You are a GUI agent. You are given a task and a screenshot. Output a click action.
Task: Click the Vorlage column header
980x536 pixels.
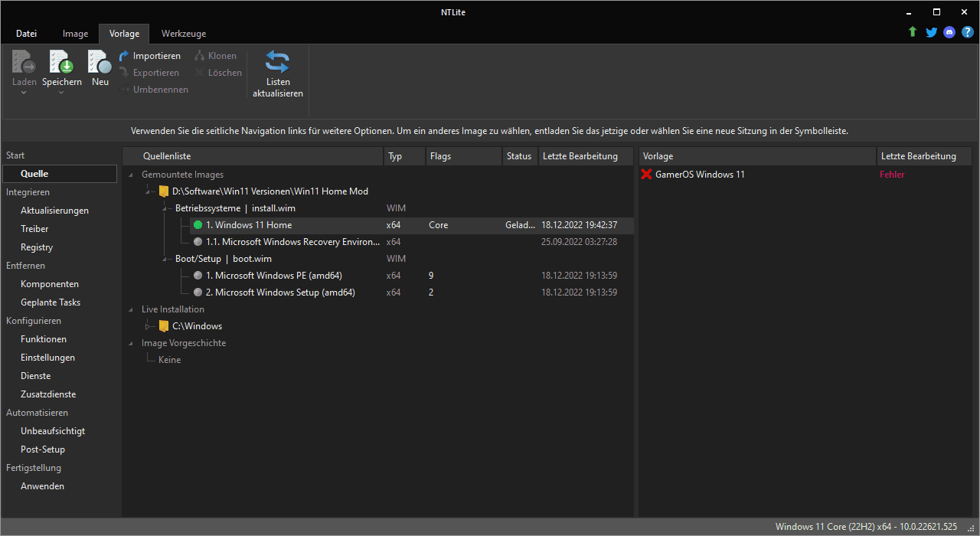[x=758, y=156]
